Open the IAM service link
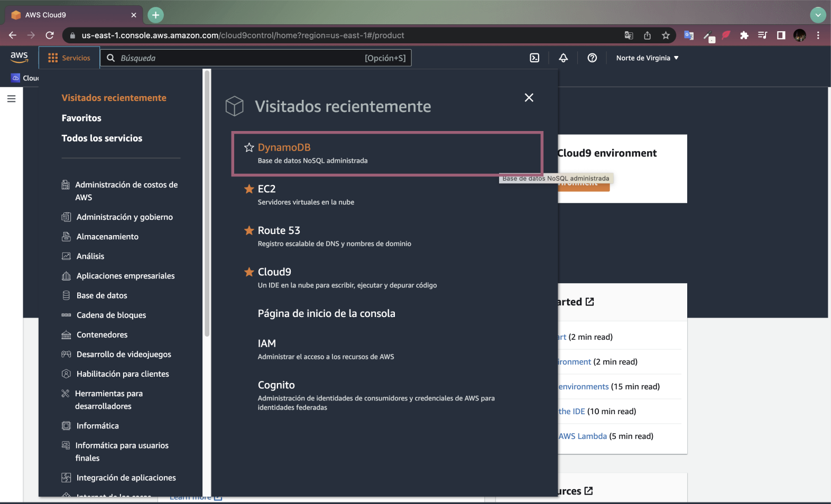The height and width of the screenshot is (504, 831). click(x=267, y=343)
